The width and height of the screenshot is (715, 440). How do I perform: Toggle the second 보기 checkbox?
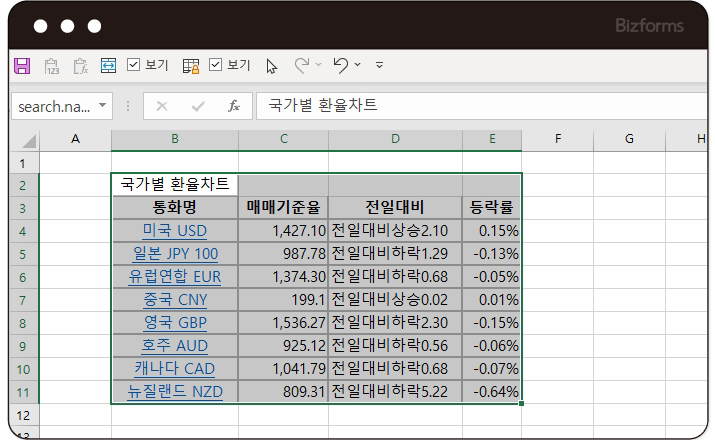(x=215, y=65)
